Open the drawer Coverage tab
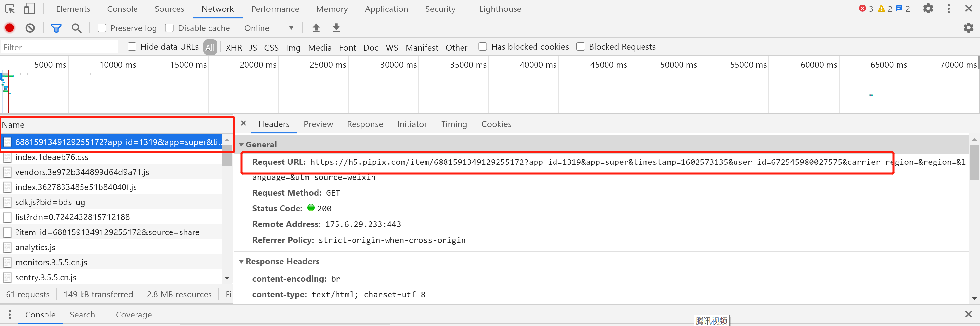The height and width of the screenshot is (326, 980). pos(134,315)
